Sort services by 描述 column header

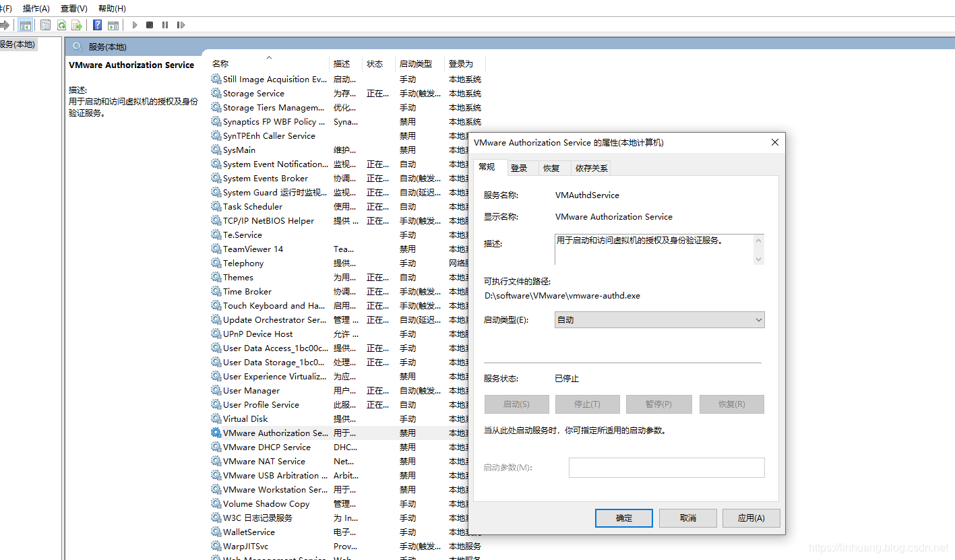pos(346,63)
